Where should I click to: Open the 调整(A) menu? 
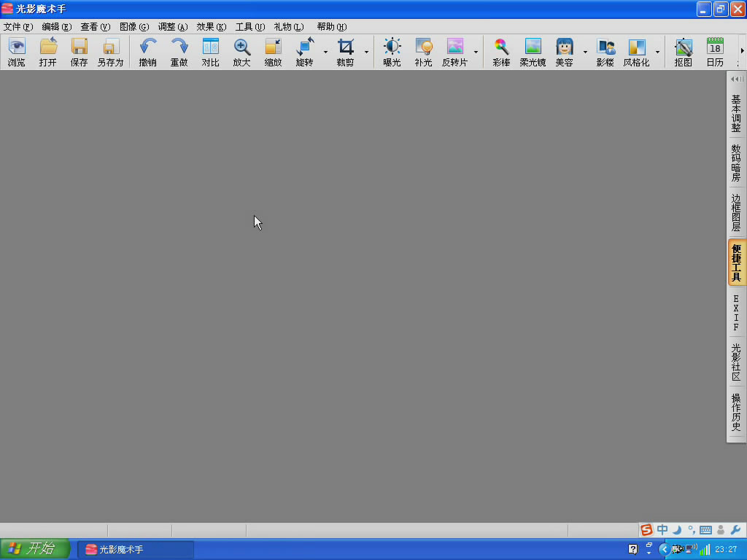click(173, 27)
